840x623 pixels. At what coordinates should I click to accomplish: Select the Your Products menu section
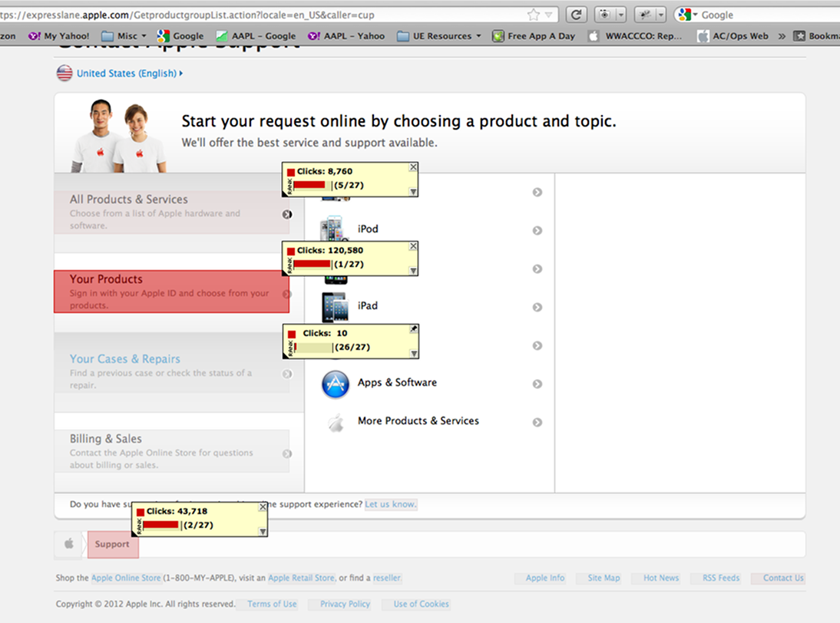tap(171, 292)
